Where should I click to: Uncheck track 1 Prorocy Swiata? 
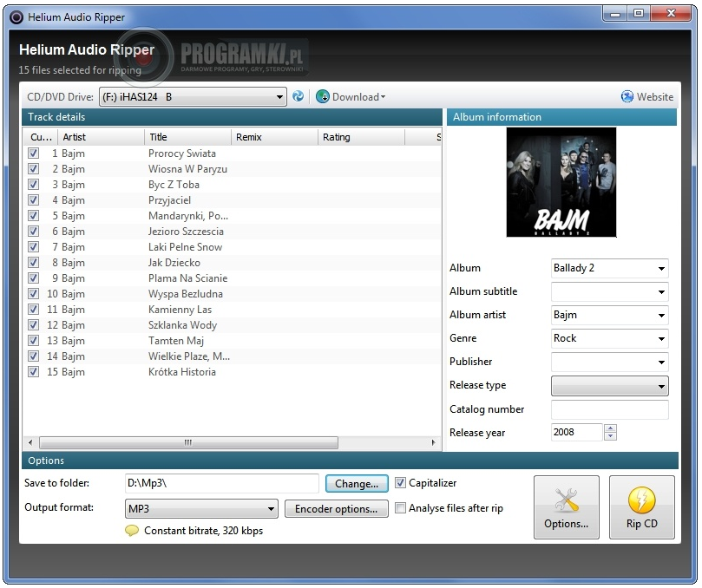click(33, 153)
